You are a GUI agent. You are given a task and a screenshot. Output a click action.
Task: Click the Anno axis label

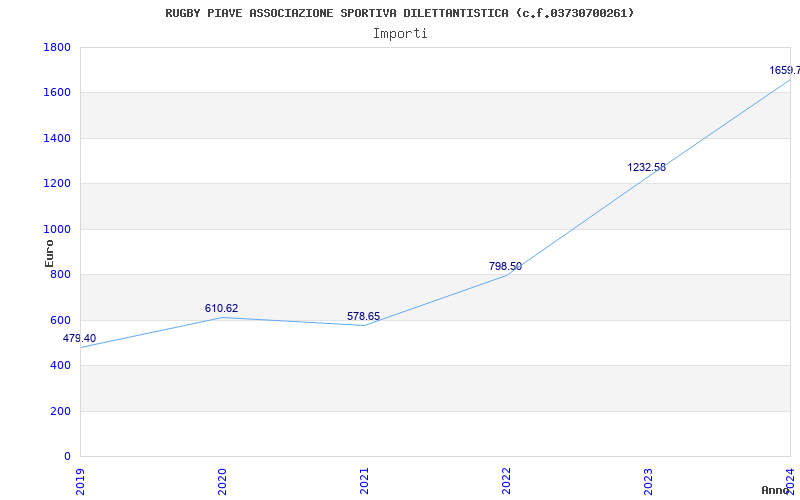(x=776, y=490)
